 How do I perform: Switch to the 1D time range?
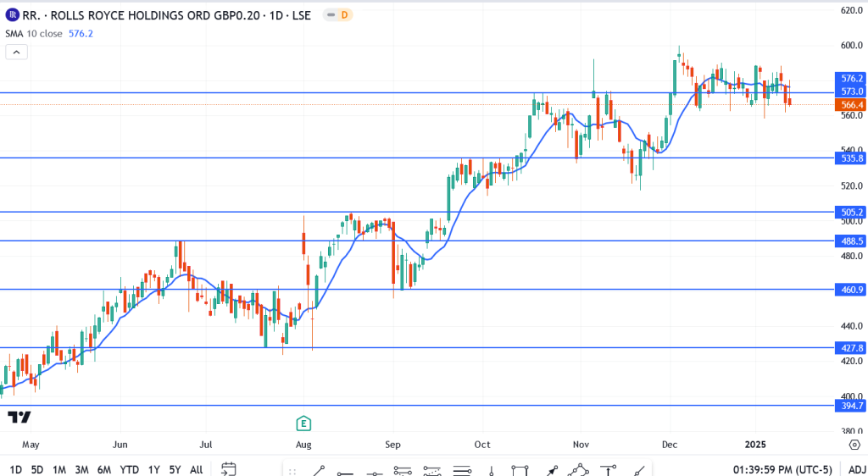16,469
